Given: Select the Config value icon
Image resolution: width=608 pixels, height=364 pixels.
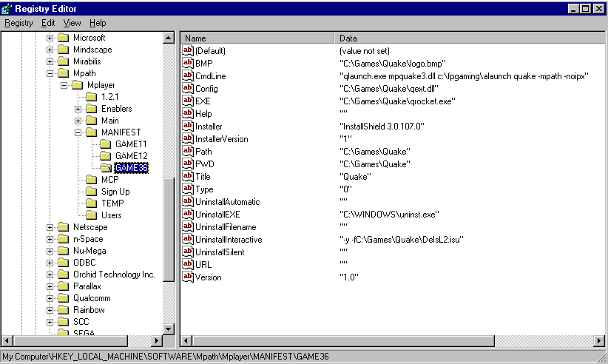Looking at the screenshot, I should (x=188, y=88).
